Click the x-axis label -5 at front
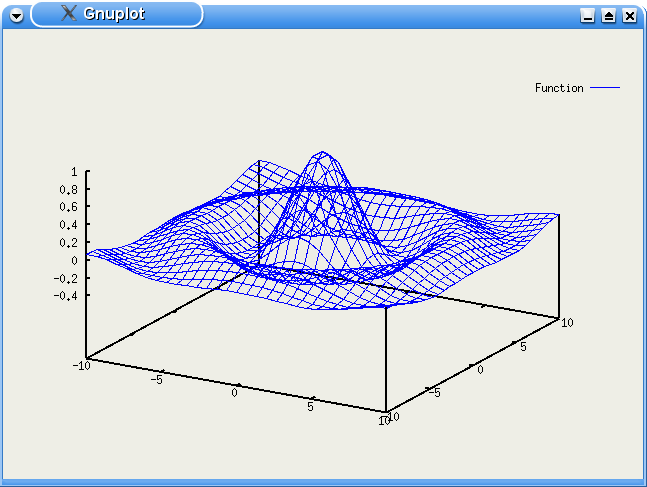Screen dimensions: 647x487 tap(156, 380)
